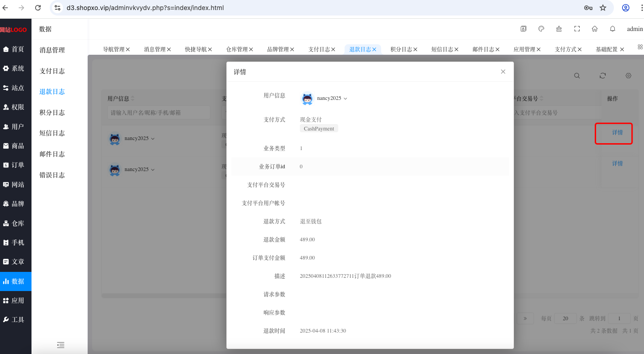Select 积分日志 in the side menu

coord(52,113)
